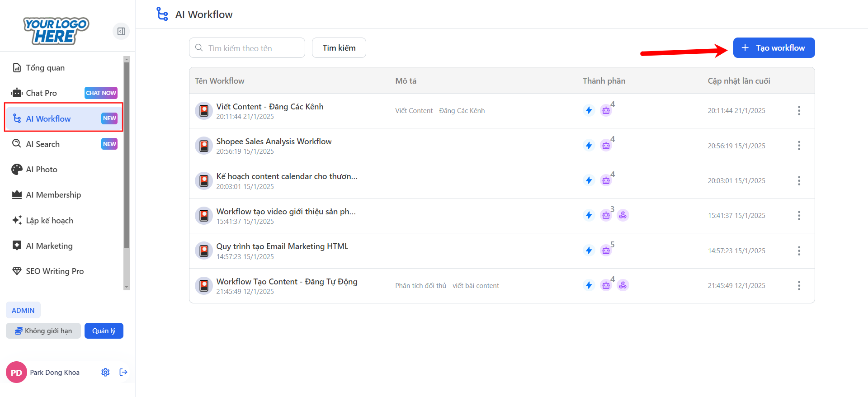This screenshot has height=397, width=868.
Task: Open the three-dot menu for Viết Content workflow
Action: pos(799,111)
